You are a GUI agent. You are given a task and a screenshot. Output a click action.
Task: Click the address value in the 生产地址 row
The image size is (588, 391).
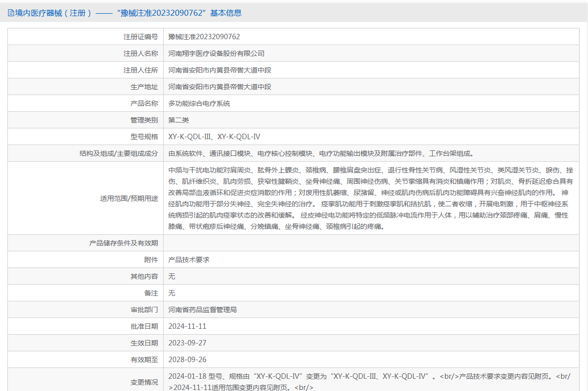click(220, 87)
